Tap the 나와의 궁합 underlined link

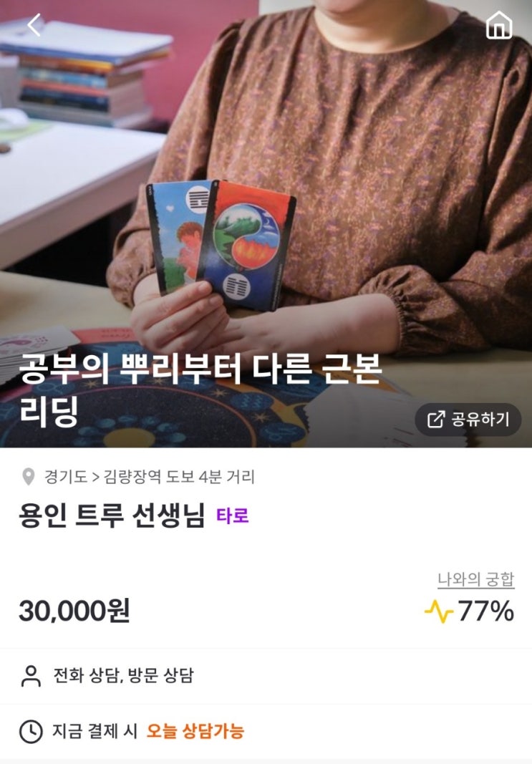coord(476,579)
